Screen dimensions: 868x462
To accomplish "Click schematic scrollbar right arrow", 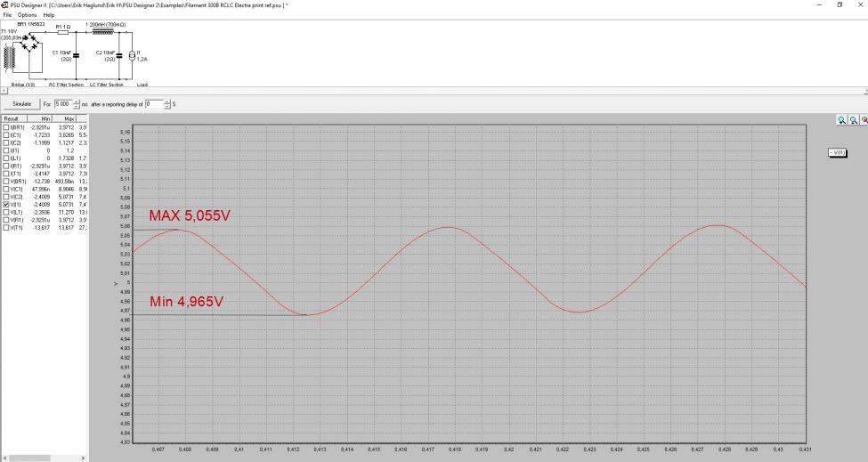I will [x=864, y=91].
